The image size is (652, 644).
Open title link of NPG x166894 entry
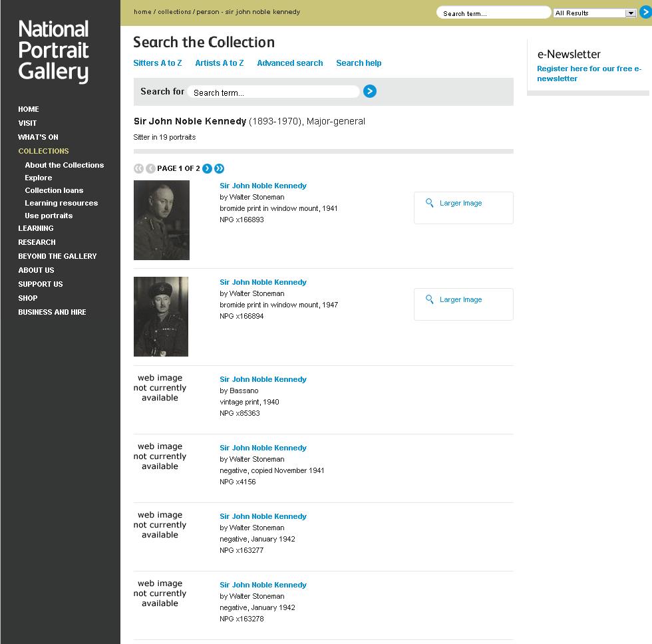263,282
